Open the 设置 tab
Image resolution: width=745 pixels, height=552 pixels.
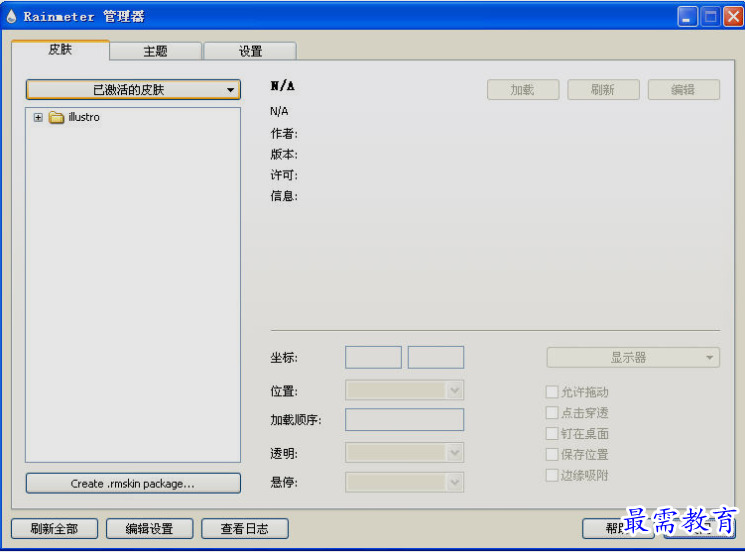tap(250, 51)
